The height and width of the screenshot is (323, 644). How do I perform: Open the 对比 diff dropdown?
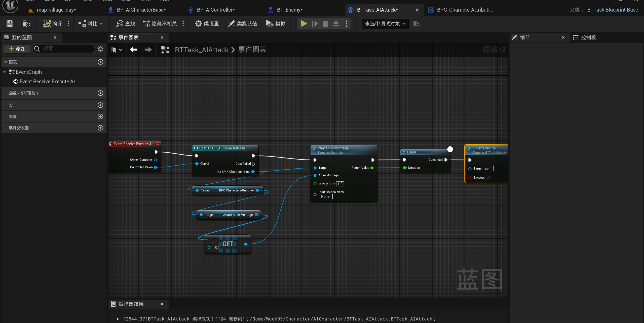tap(91, 24)
